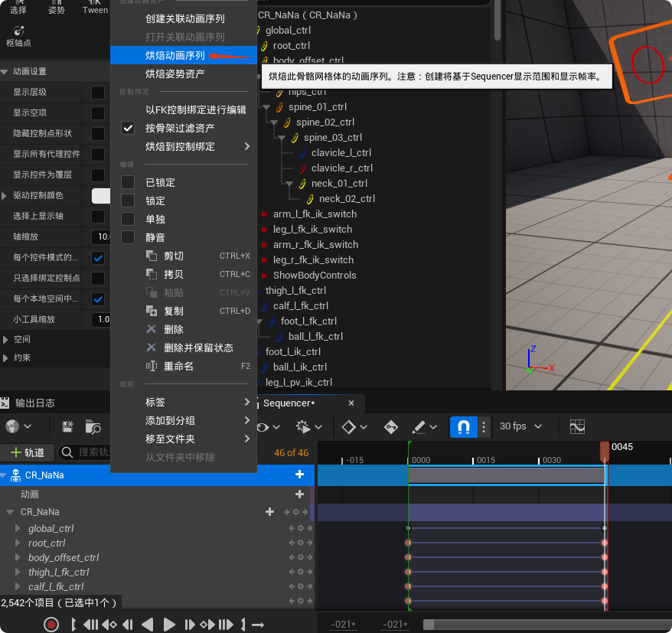Toggle the 单独 (solo) checkbox

[128, 219]
